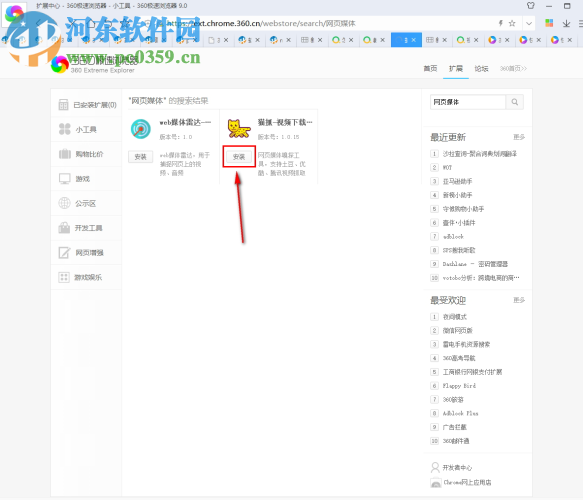Open Flappy Bird in popular list
The image size is (583, 500).
coord(459,386)
